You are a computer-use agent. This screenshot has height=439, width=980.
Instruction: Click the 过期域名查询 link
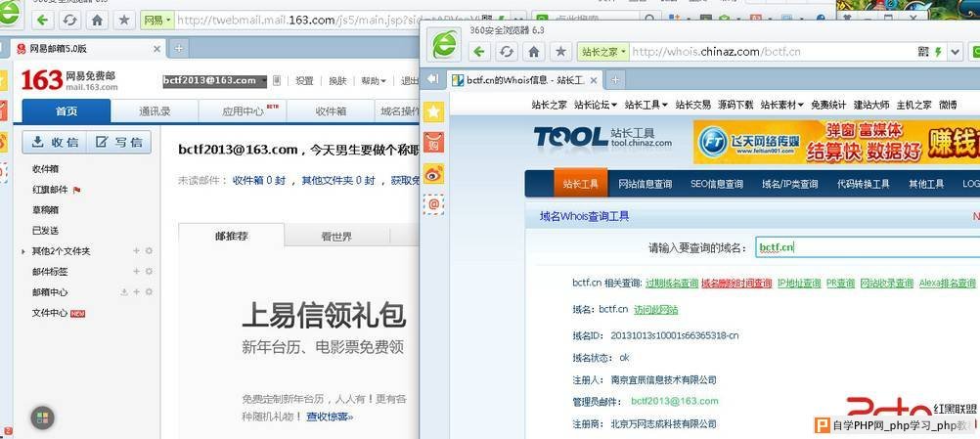tap(672, 284)
